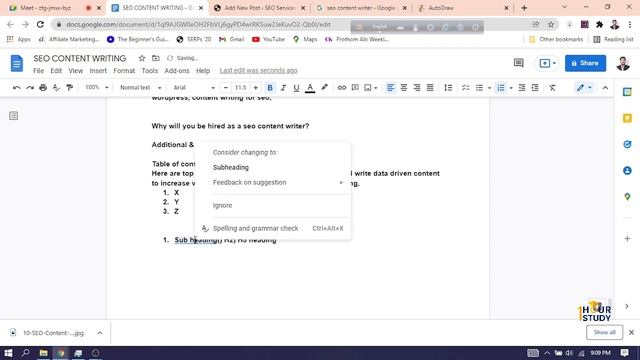Click Increase indent icon
Image resolution: width=640 pixels, height=360 pixels.
[x=535, y=88]
